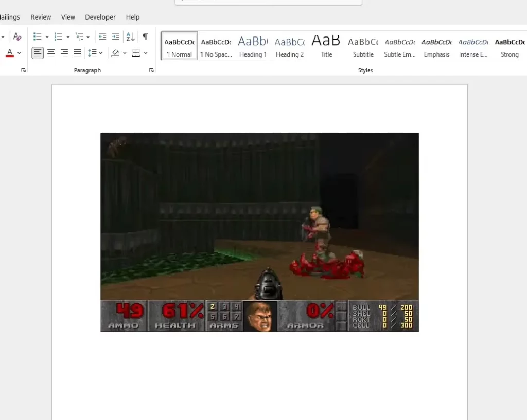Apply the Subtle Emphasis style

click(x=399, y=46)
